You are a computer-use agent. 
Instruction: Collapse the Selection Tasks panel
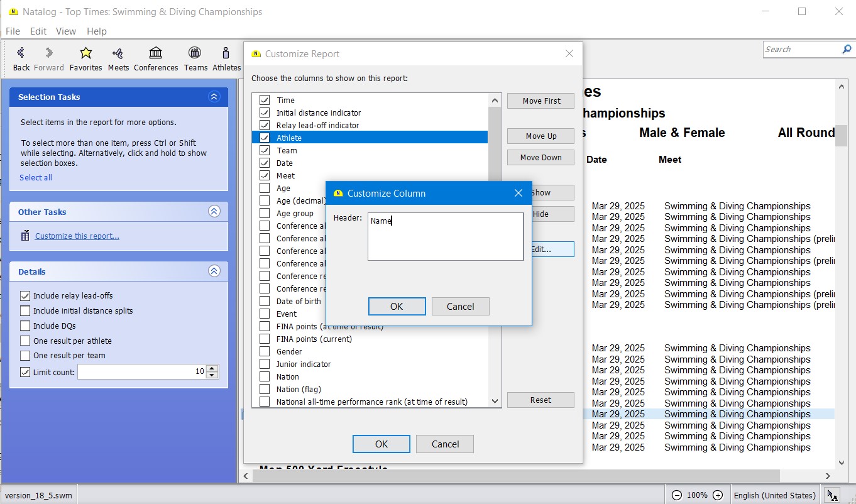[214, 97]
